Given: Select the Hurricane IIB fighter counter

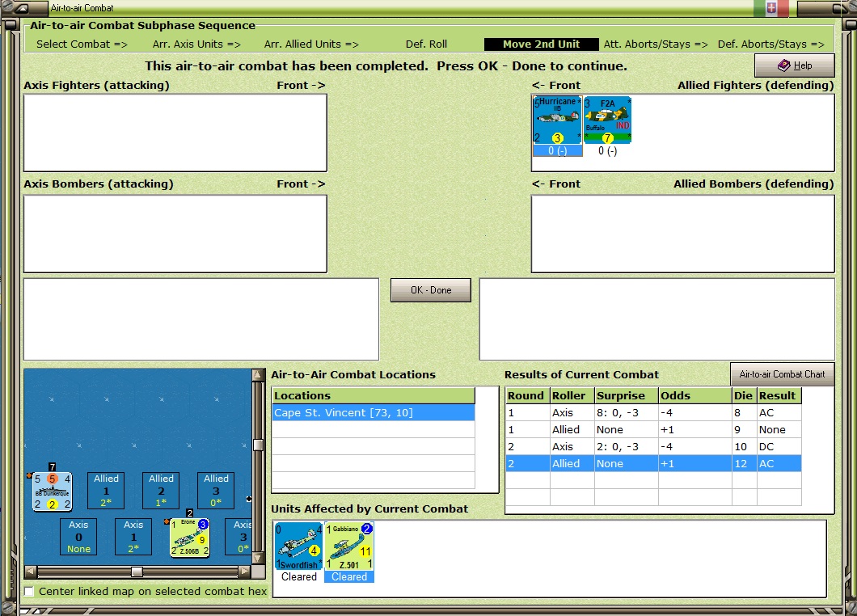Looking at the screenshot, I should pyautogui.click(x=558, y=120).
